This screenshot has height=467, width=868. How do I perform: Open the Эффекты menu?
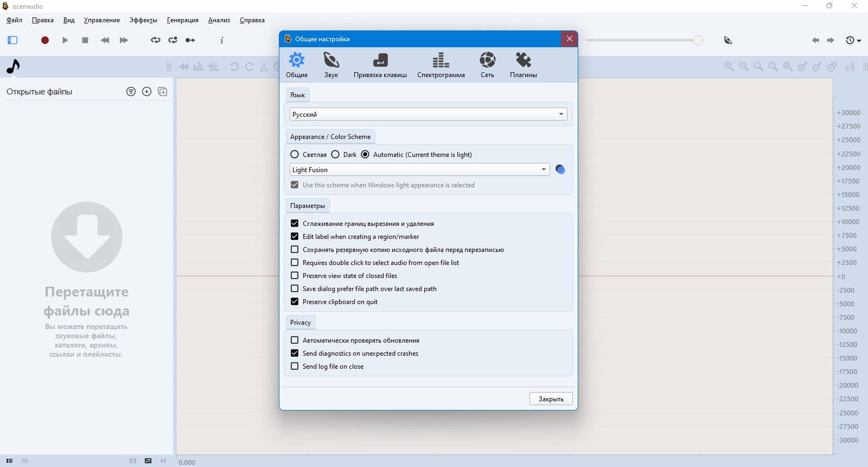pos(143,20)
